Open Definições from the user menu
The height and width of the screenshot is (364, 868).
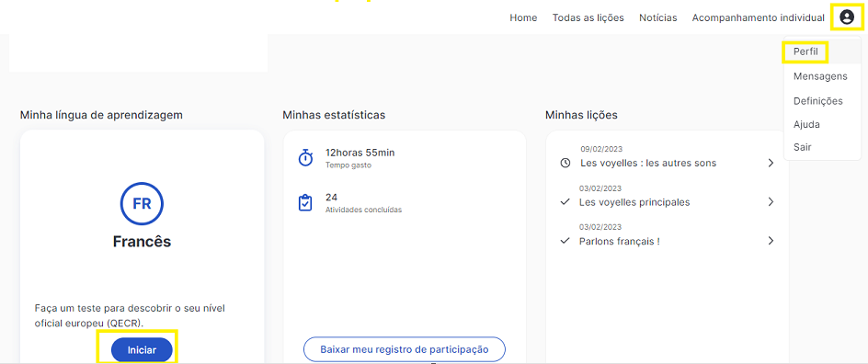[817, 101]
